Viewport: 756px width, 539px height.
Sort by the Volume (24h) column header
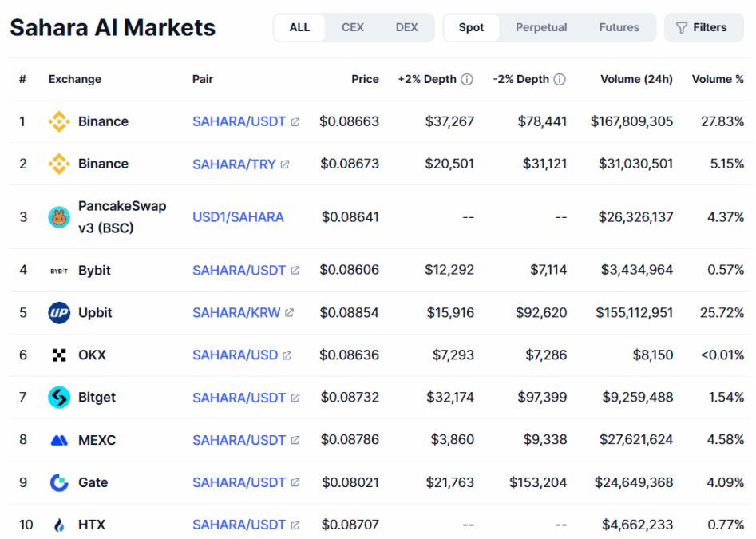636,80
